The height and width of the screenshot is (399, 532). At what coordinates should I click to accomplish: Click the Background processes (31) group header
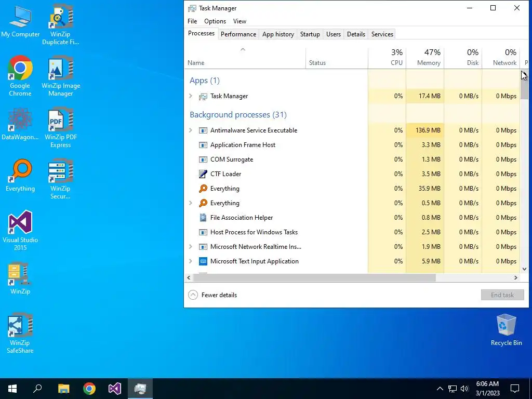(x=238, y=115)
